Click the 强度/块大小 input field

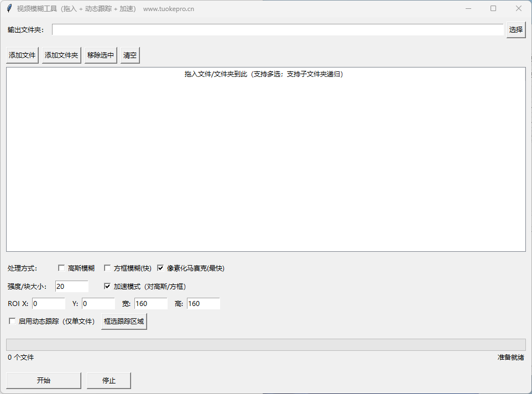pos(71,287)
